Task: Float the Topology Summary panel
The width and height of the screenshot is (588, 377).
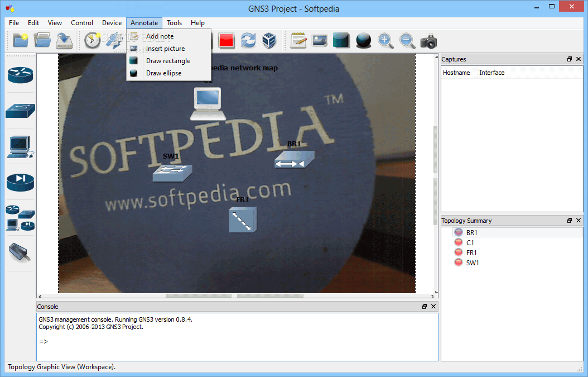Action: tap(570, 221)
